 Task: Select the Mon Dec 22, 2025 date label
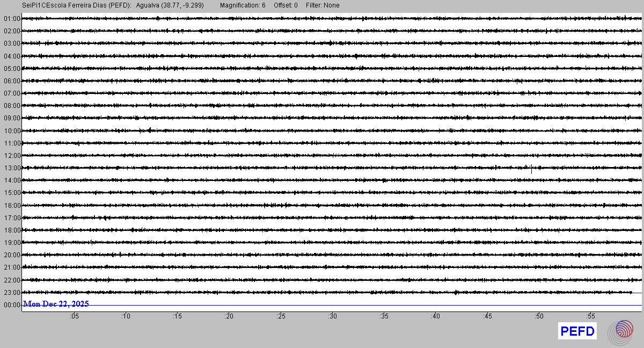(x=56, y=304)
